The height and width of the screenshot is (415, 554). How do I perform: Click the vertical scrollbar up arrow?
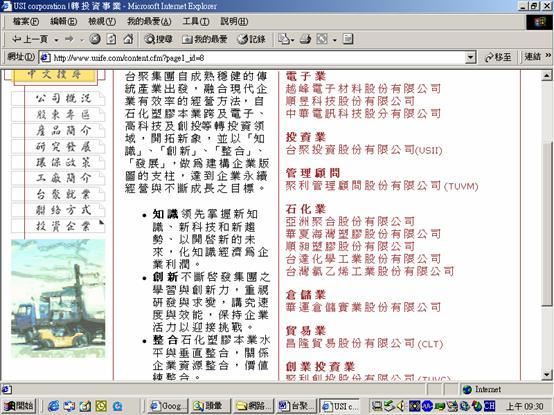coord(547,75)
